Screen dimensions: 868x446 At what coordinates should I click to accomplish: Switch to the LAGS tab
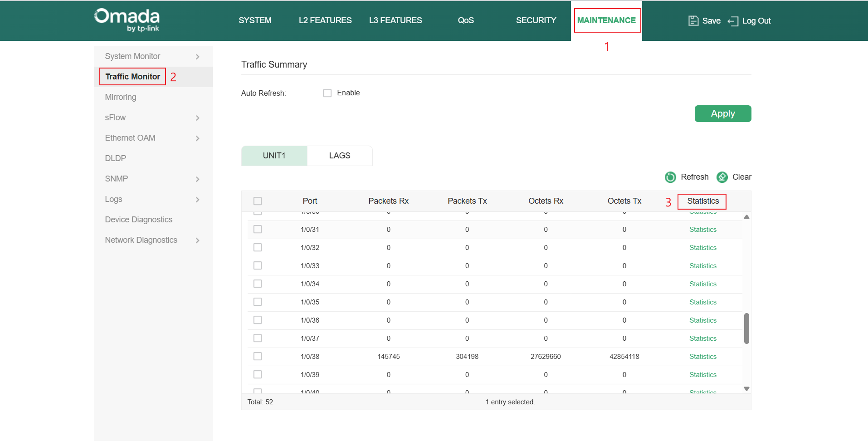coord(340,156)
